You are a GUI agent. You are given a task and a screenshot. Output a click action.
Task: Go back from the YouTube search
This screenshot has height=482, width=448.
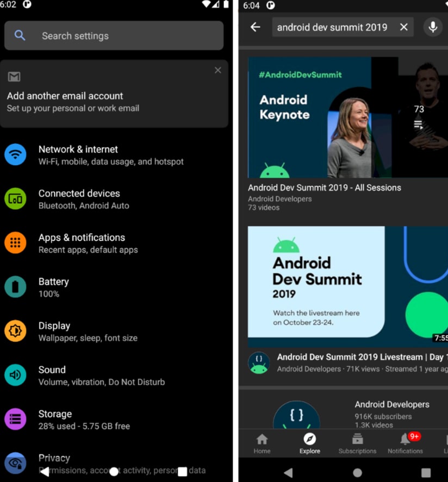(255, 27)
